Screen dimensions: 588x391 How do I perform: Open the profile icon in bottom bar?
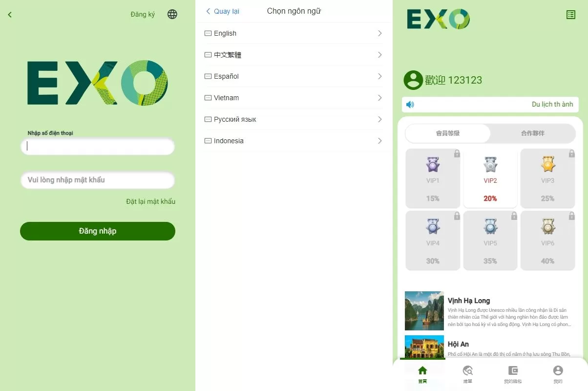pyautogui.click(x=558, y=370)
